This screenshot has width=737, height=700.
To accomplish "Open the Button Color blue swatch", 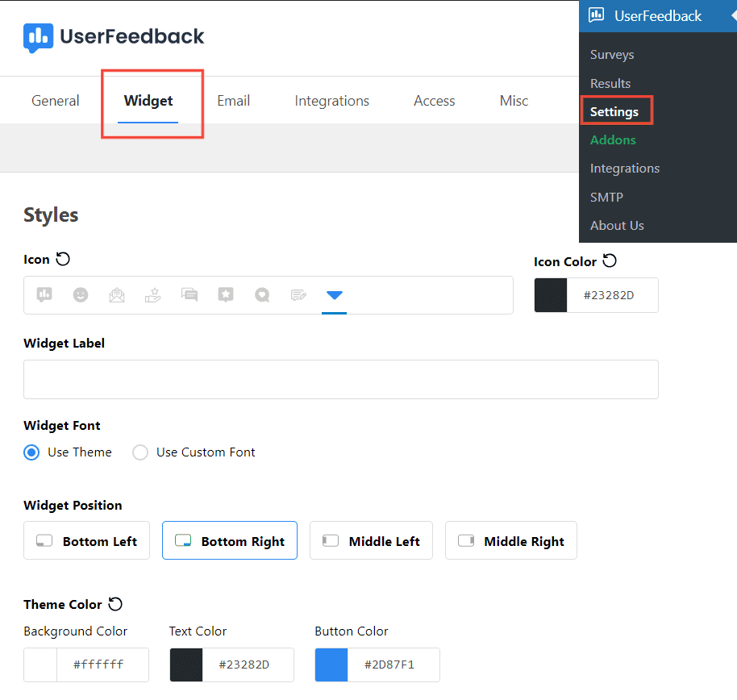I will (x=331, y=665).
